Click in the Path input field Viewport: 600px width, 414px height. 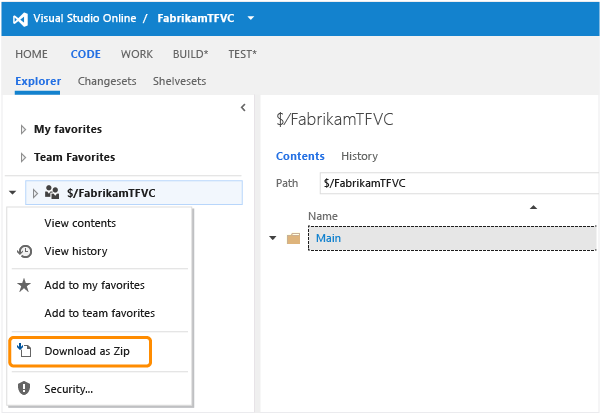459,183
